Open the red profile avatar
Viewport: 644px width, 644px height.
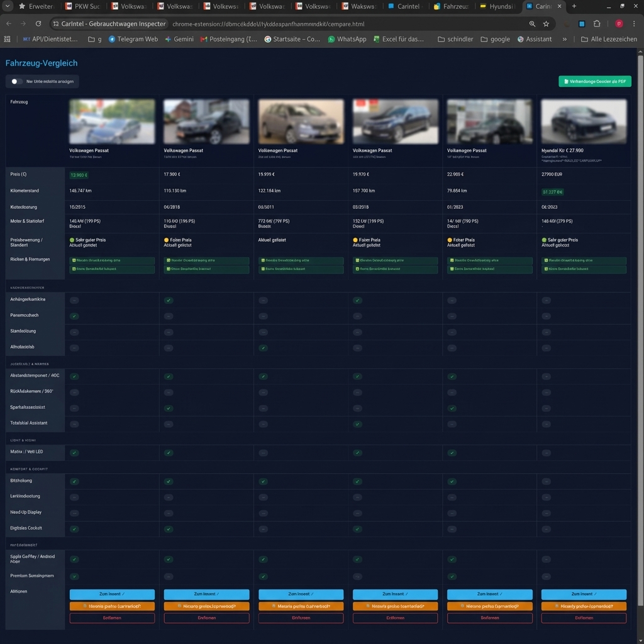(619, 24)
